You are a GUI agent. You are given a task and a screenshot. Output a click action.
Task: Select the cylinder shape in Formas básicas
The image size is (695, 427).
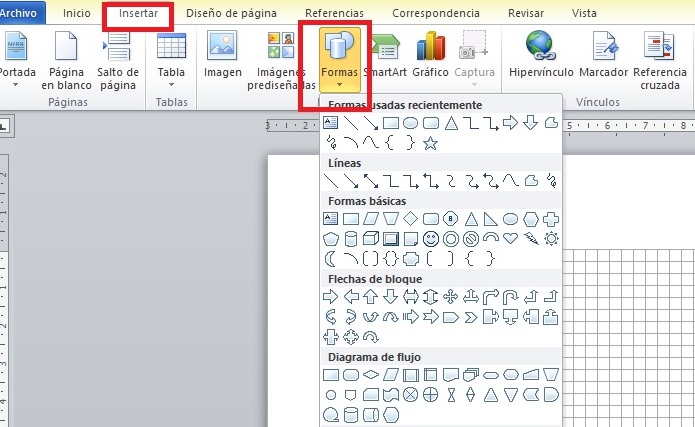click(x=351, y=239)
